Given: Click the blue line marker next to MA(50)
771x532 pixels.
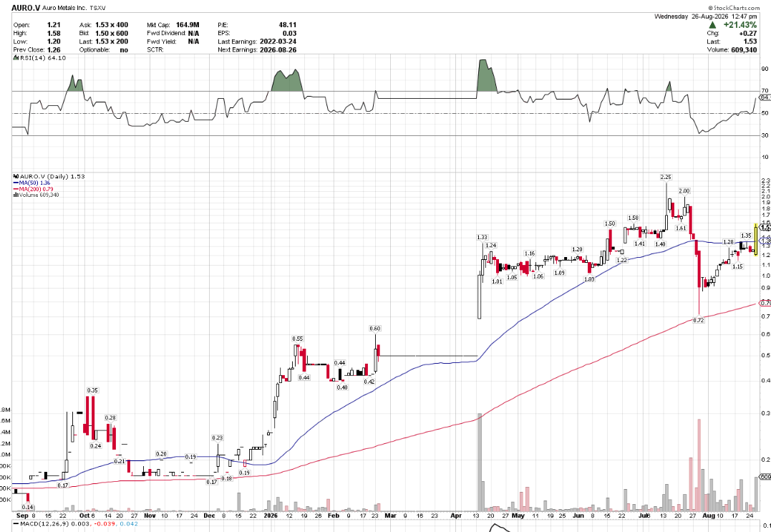Looking at the screenshot, I should pos(16,183).
